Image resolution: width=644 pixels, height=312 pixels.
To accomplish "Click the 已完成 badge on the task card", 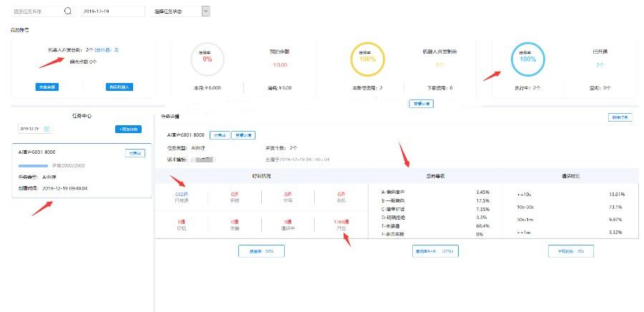I will (135, 153).
